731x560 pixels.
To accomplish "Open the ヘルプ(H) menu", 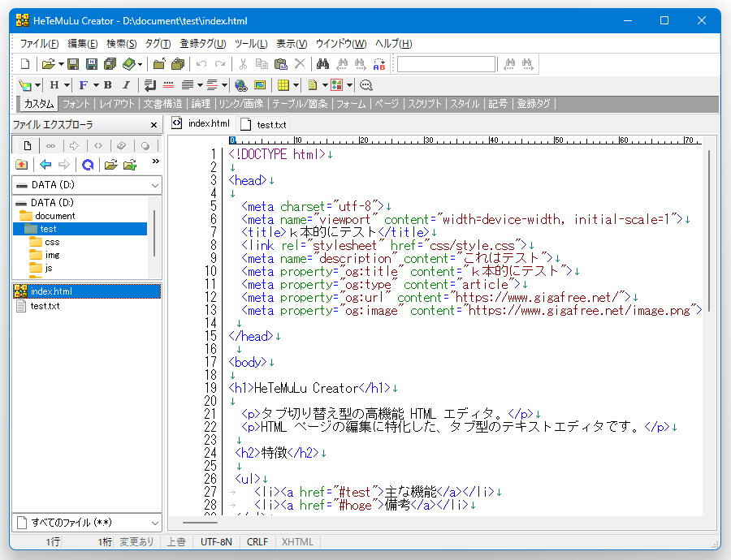I will point(393,44).
